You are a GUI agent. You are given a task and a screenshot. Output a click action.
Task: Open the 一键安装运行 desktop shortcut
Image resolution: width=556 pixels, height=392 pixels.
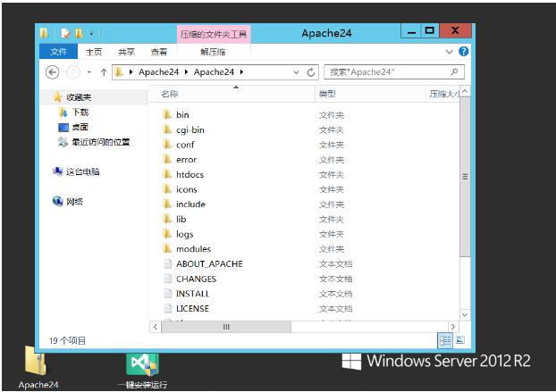tap(142, 371)
